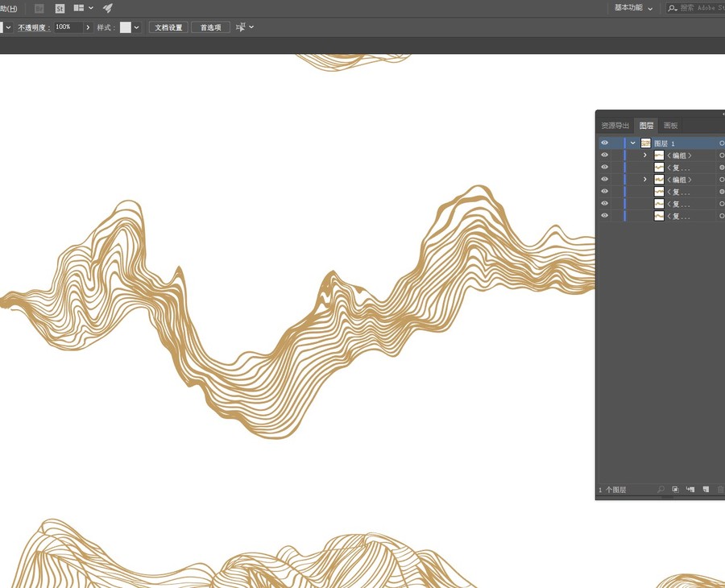Open the 基本功能 workspace dropdown
This screenshot has height=588, width=725.
tap(633, 8)
